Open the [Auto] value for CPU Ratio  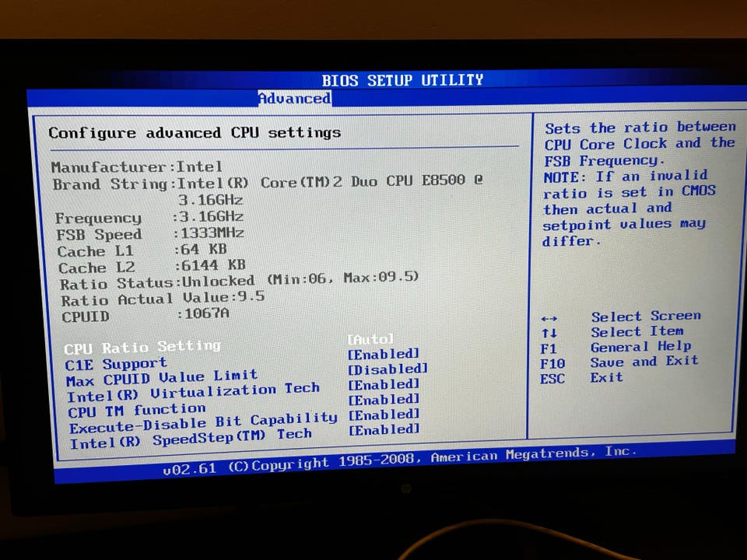370,339
